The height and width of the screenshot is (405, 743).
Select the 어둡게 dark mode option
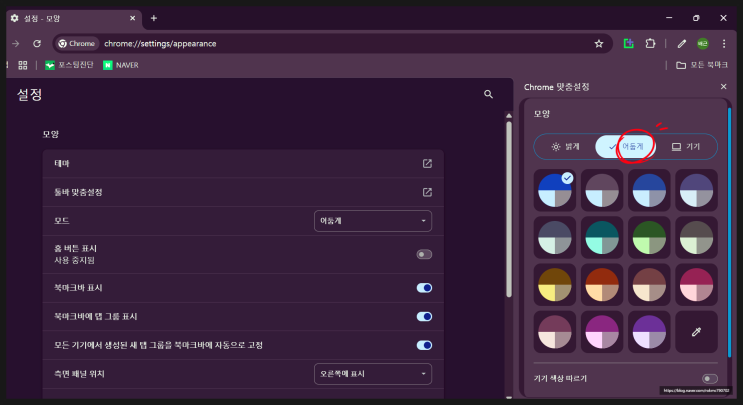click(625, 147)
